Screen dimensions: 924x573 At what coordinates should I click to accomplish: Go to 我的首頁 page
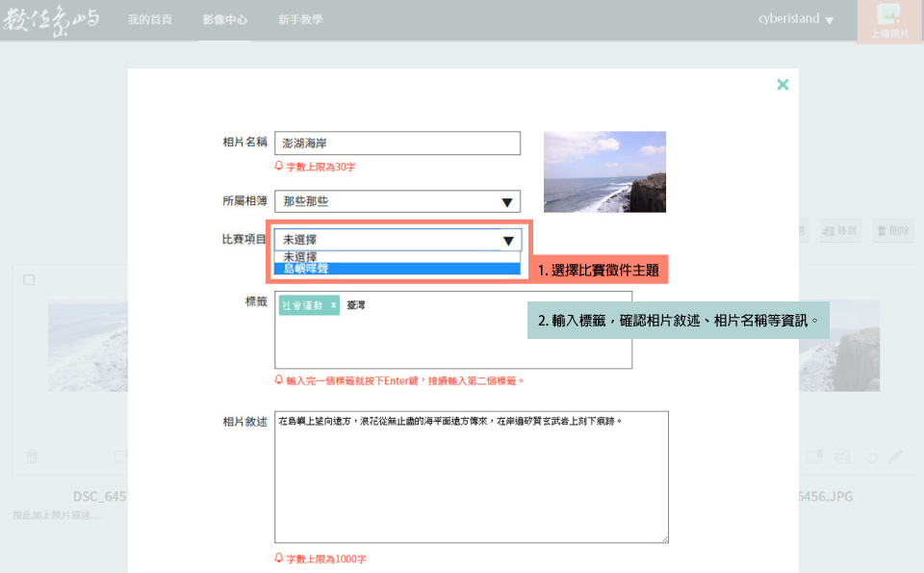[150, 17]
